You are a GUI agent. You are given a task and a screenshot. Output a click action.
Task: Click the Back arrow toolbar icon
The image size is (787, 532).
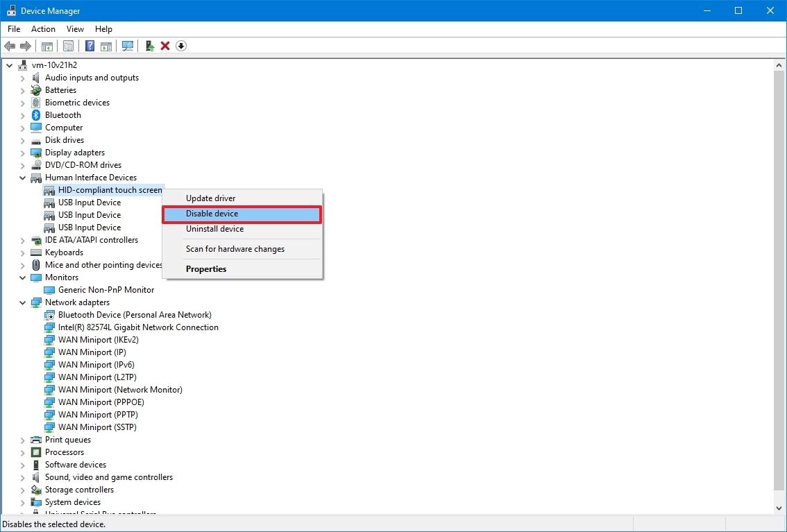[10, 46]
